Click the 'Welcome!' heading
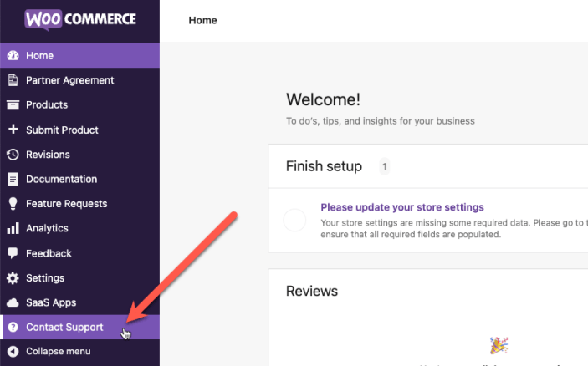This screenshot has height=366, width=588. tap(323, 99)
